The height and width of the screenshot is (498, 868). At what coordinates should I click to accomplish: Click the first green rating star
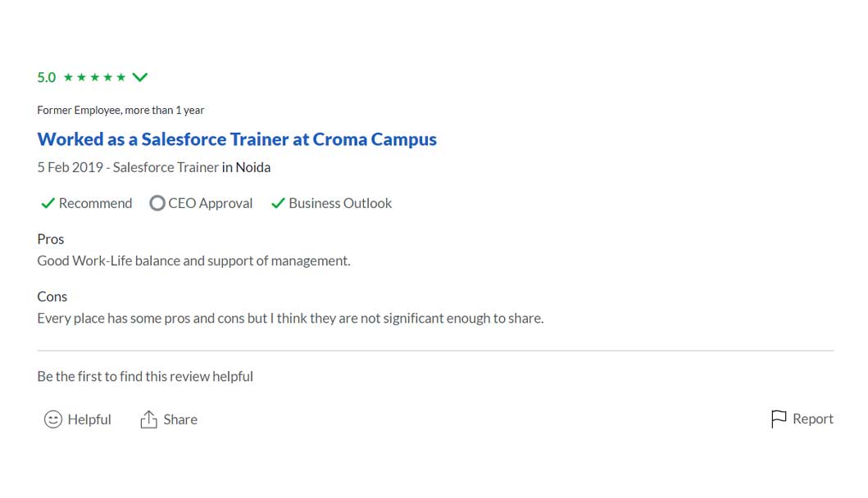pyautogui.click(x=69, y=78)
